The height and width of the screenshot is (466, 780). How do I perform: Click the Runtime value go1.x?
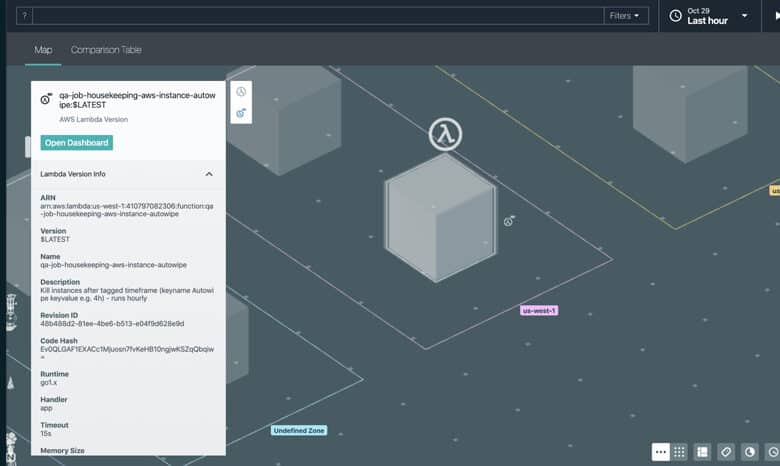pos(49,382)
